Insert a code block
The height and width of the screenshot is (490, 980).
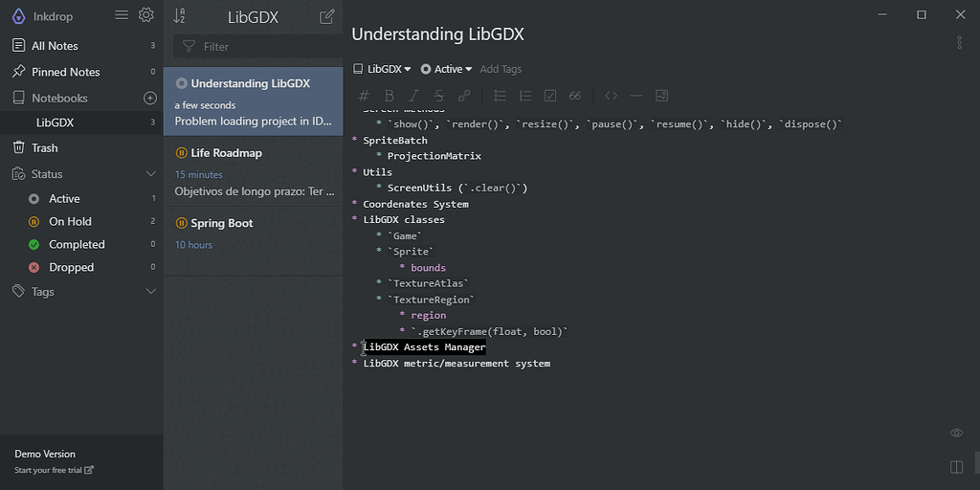click(x=612, y=96)
